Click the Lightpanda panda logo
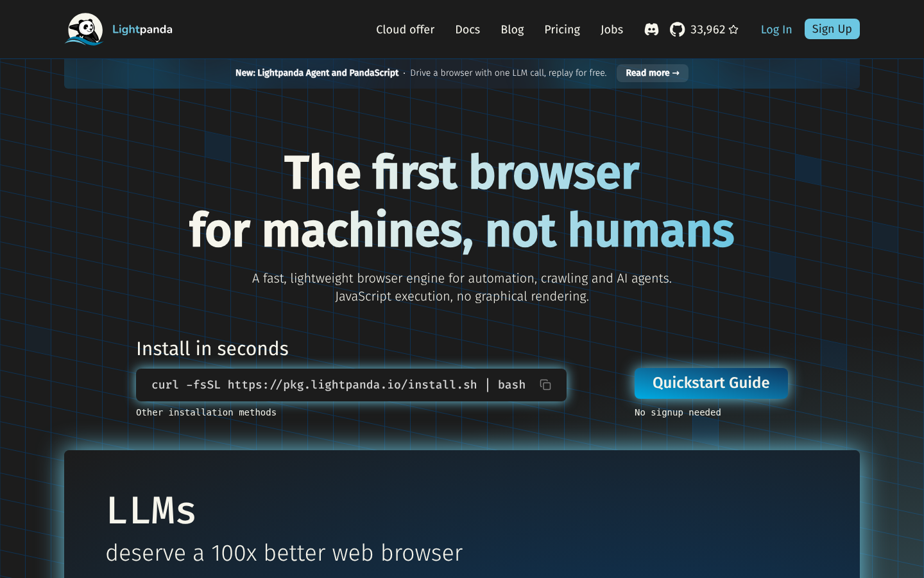 pyautogui.click(x=84, y=29)
